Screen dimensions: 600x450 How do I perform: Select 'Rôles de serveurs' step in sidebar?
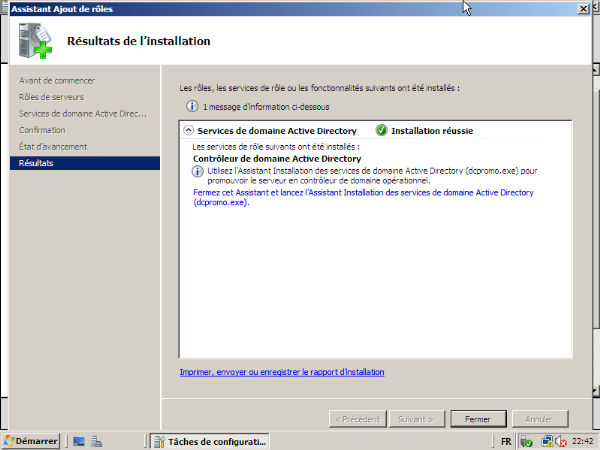(51, 97)
